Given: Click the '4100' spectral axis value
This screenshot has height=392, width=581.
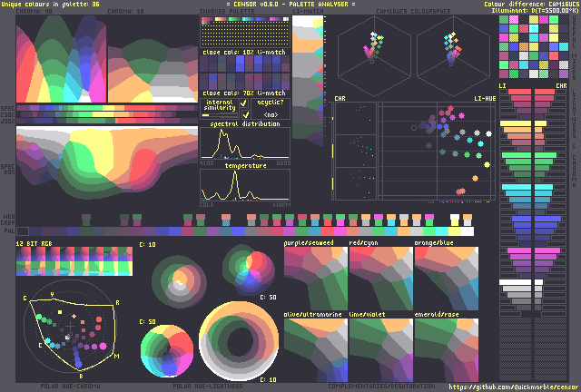Looking at the screenshot, I should click(206, 163).
